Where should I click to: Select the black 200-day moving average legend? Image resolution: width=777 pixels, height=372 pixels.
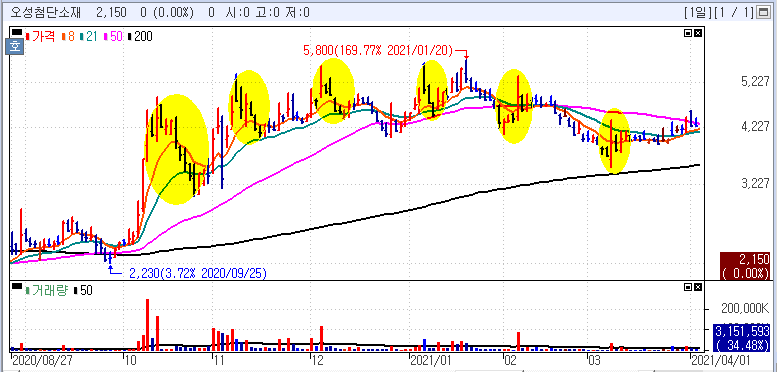pyautogui.click(x=140, y=36)
